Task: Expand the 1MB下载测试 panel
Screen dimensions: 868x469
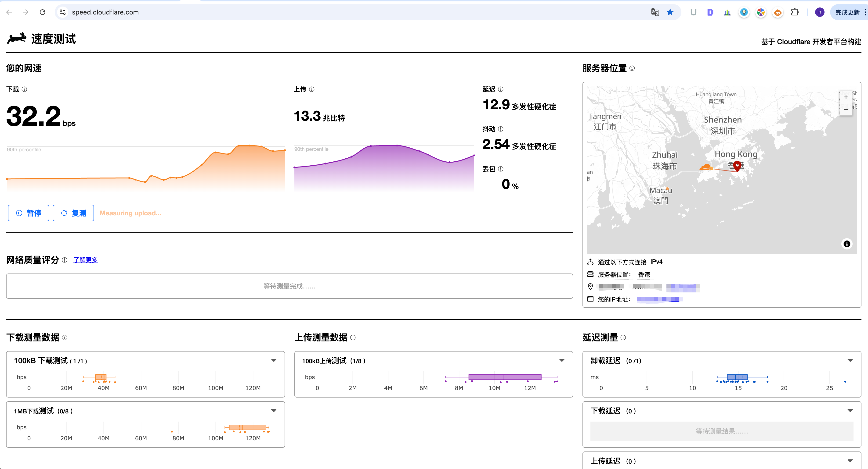Action: (x=274, y=411)
